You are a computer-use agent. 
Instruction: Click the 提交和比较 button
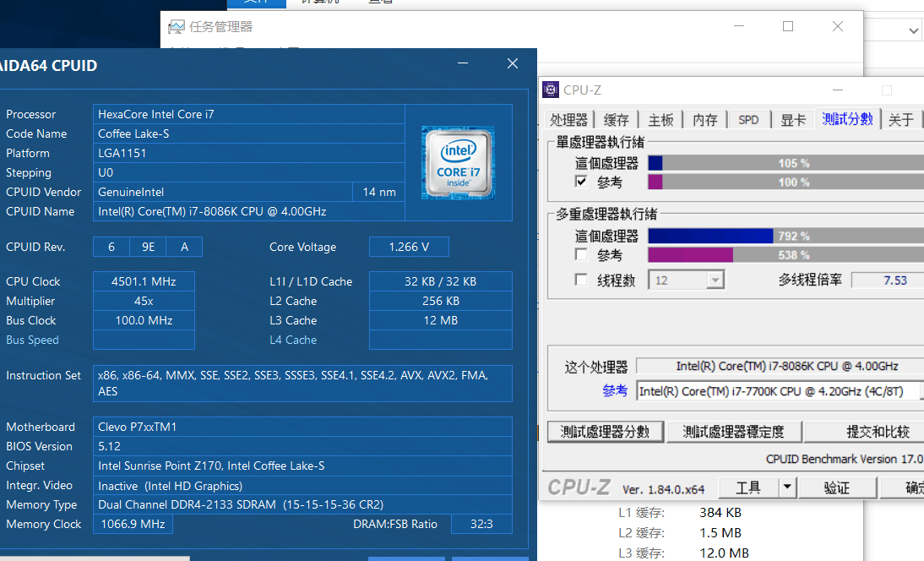[x=865, y=432]
